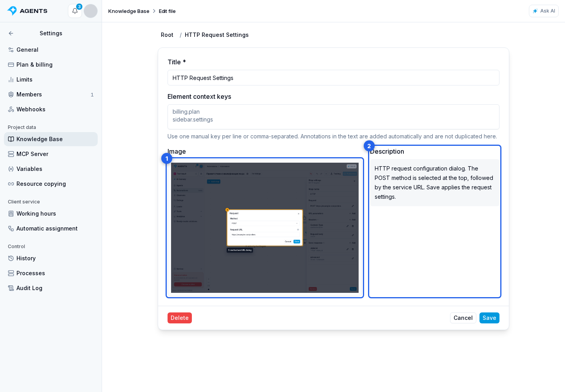This screenshot has width=565, height=392.
Task: Click the Resource copying link icon
Action: [11, 184]
